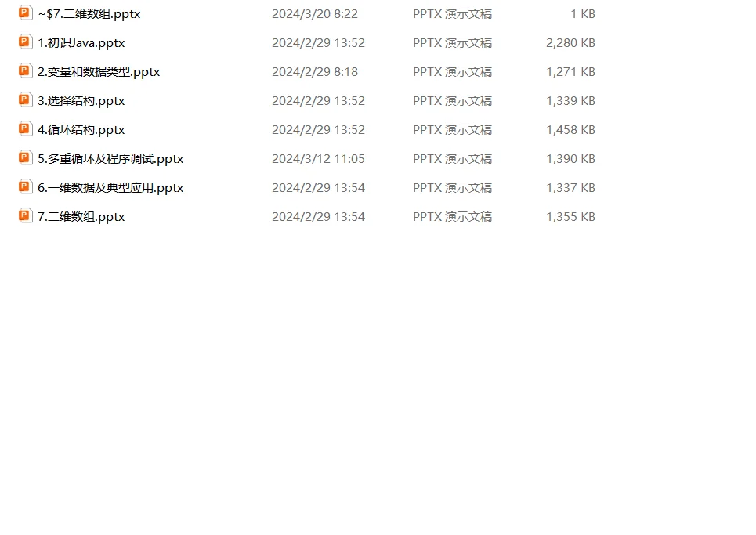This screenshot has height=535, width=756.
Task: Click the name 5.多重循环及程序调试.pptx
Action: 110,158
